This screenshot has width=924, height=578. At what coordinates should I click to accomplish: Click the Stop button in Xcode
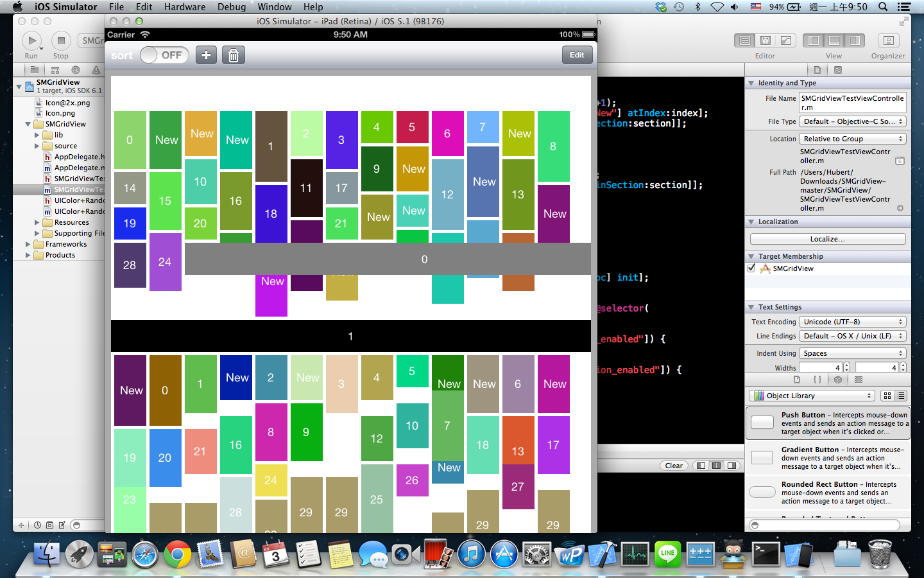[61, 41]
